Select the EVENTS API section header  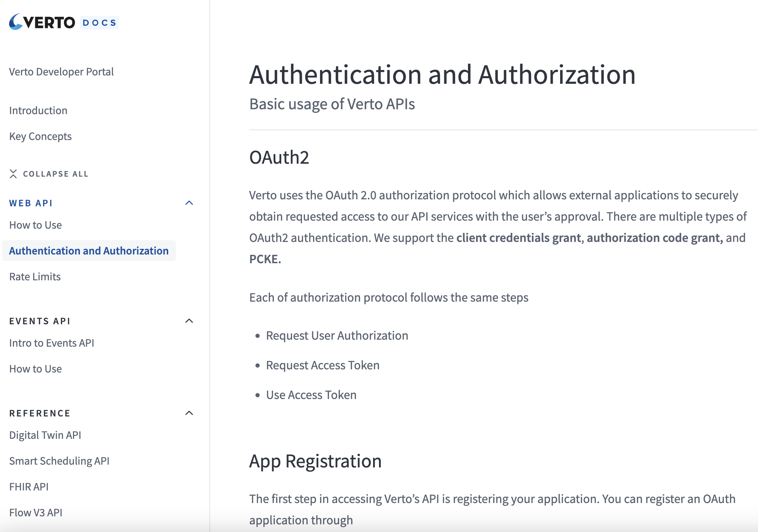coord(40,321)
